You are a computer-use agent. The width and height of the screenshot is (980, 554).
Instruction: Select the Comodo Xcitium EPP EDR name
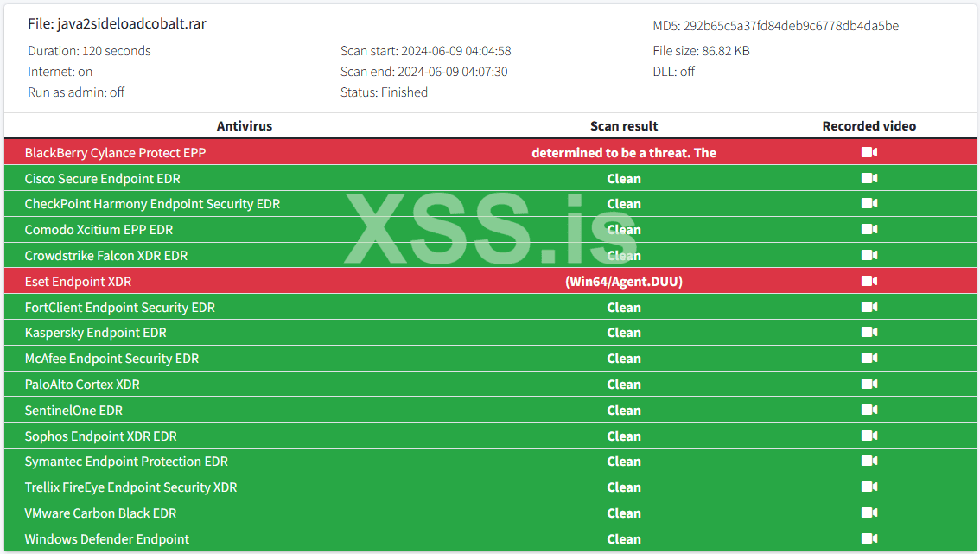tap(99, 230)
